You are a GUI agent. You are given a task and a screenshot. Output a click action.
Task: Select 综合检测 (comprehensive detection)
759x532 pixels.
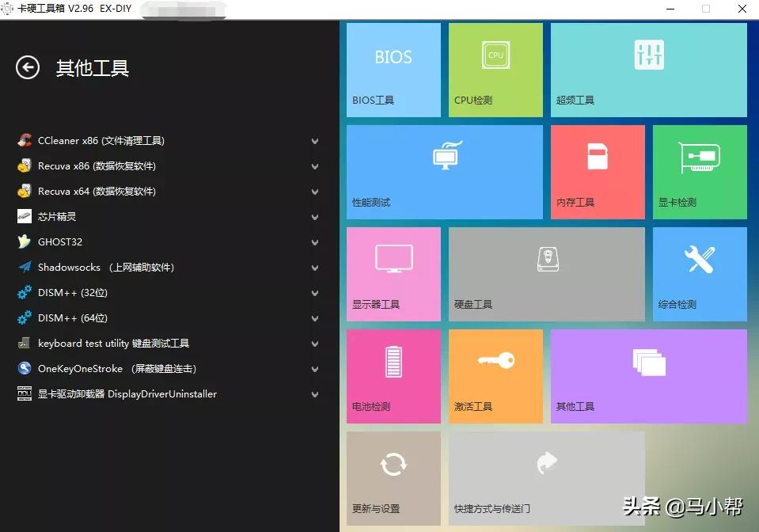click(x=699, y=273)
